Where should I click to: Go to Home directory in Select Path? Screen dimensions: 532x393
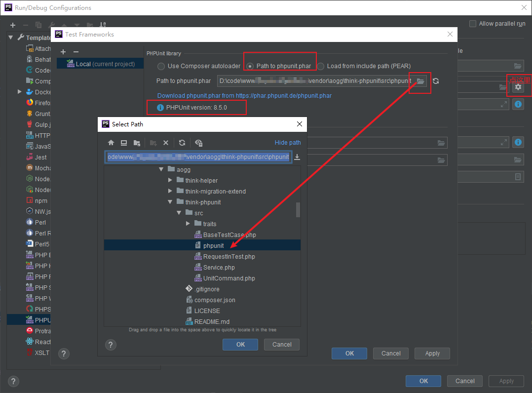111,143
